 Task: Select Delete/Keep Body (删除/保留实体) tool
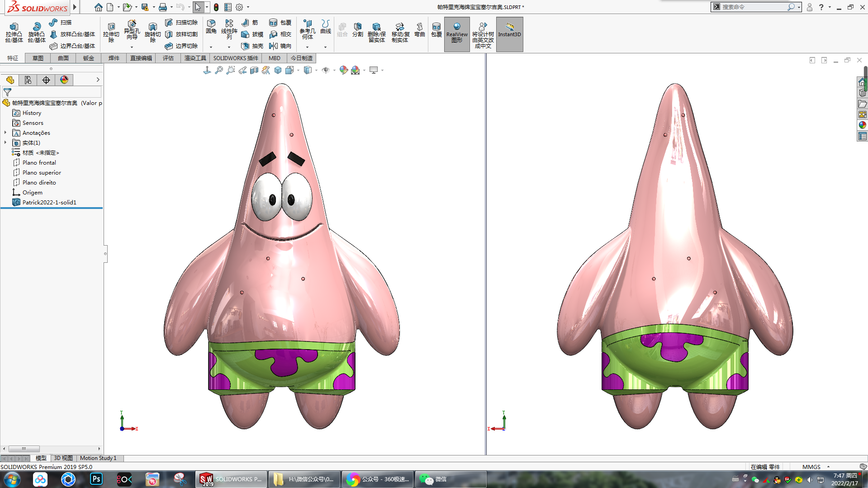pos(376,33)
